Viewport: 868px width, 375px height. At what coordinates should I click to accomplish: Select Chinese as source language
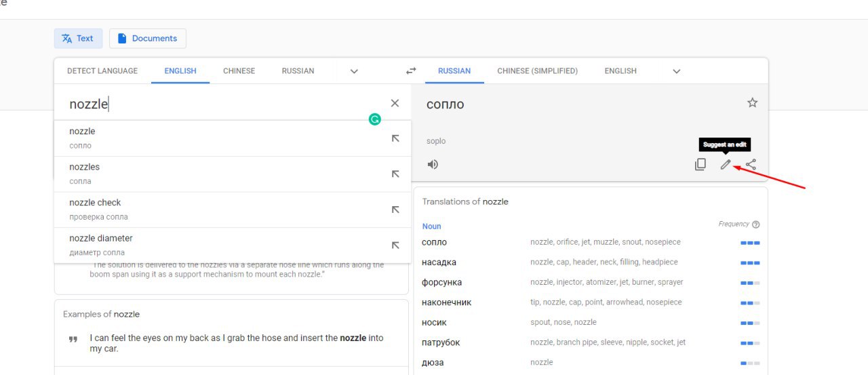(239, 71)
